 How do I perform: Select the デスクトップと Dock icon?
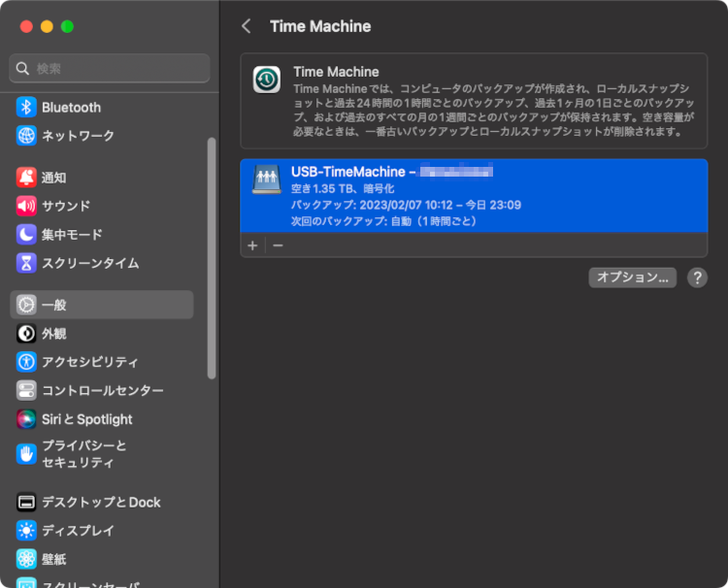pyautogui.click(x=26, y=502)
